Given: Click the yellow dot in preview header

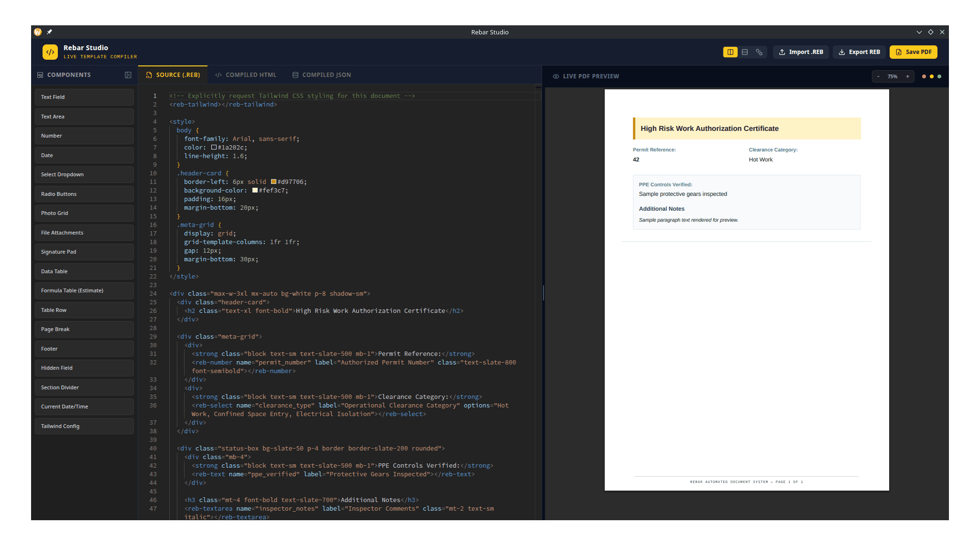Looking at the screenshot, I should [931, 76].
